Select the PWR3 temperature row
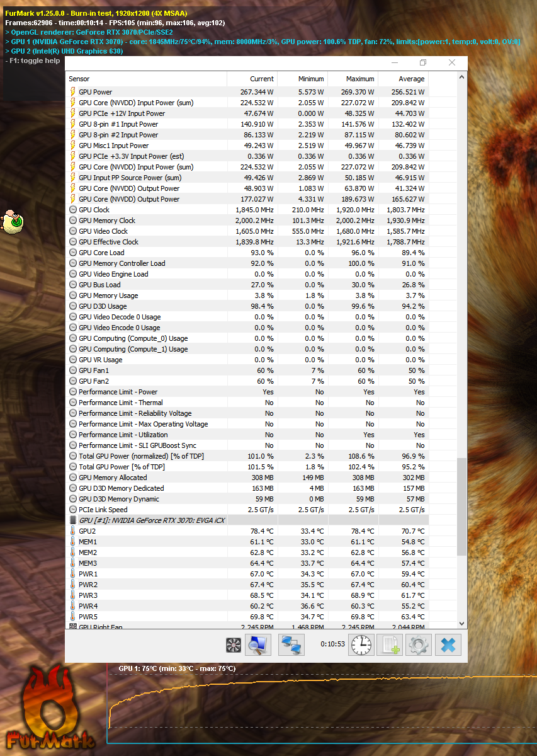Image resolution: width=537 pixels, height=756 pixels. click(x=247, y=595)
